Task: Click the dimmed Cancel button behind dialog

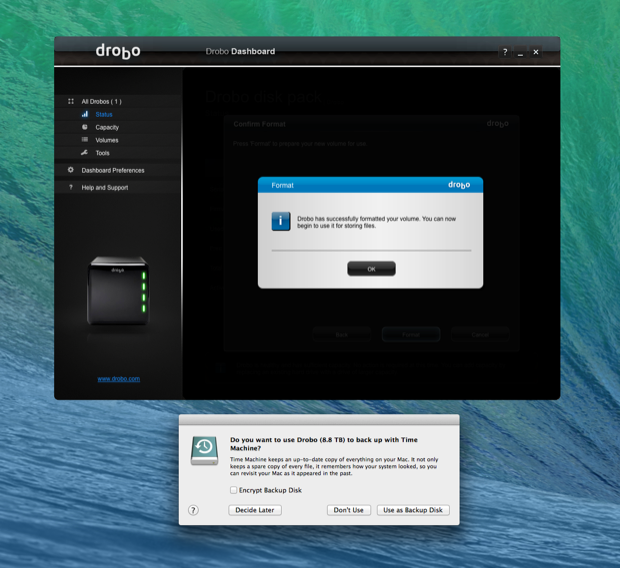Action: pos(480,335)
